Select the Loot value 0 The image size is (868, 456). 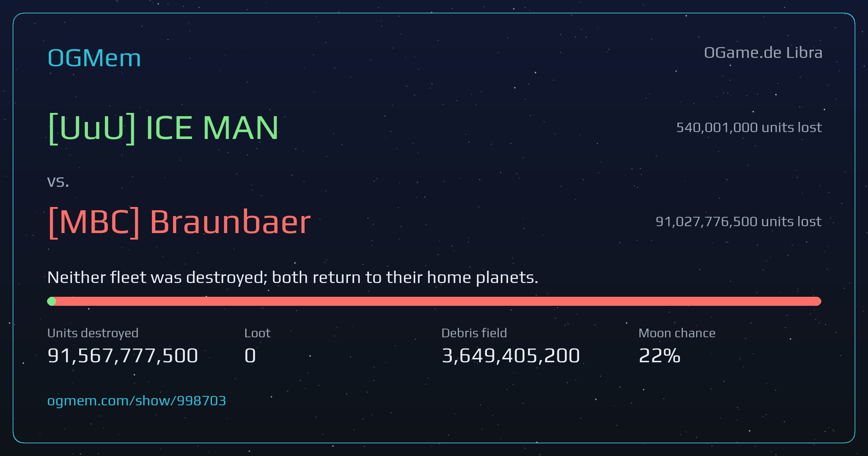click(250, 356)
